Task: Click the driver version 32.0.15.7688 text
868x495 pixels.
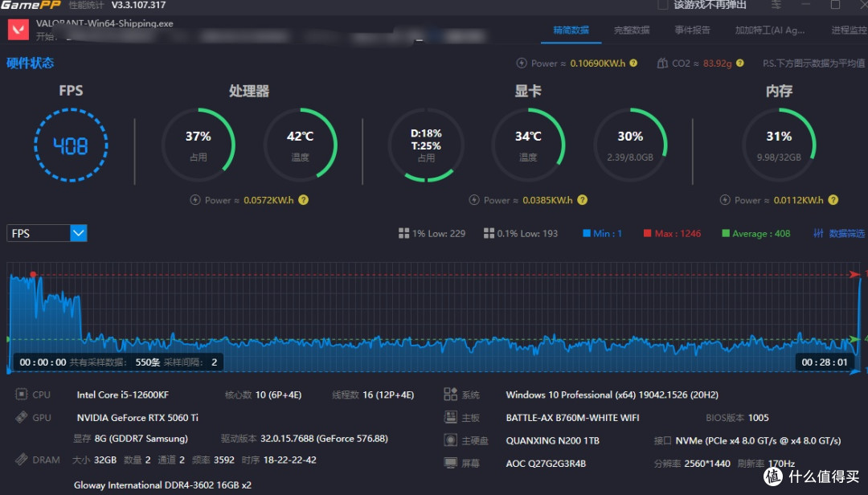Action: [325, 439]
